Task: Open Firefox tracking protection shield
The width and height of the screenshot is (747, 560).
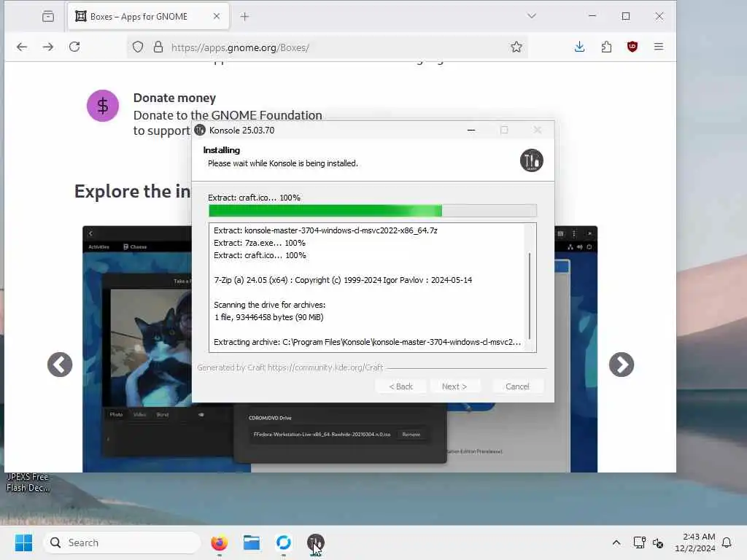Action: coord(138,47)
